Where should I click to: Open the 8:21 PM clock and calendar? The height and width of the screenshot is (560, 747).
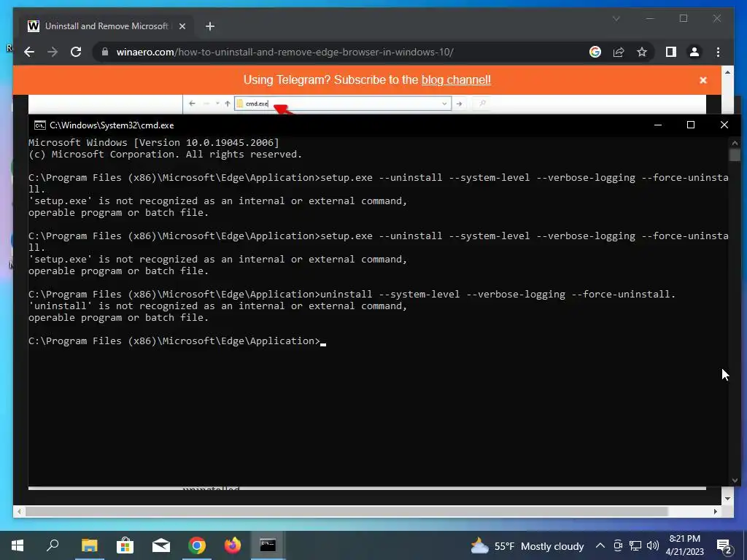point(684,545)
